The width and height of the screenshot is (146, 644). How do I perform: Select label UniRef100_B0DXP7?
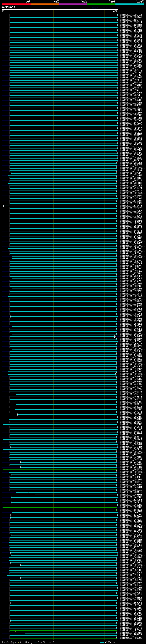(131, 583)
